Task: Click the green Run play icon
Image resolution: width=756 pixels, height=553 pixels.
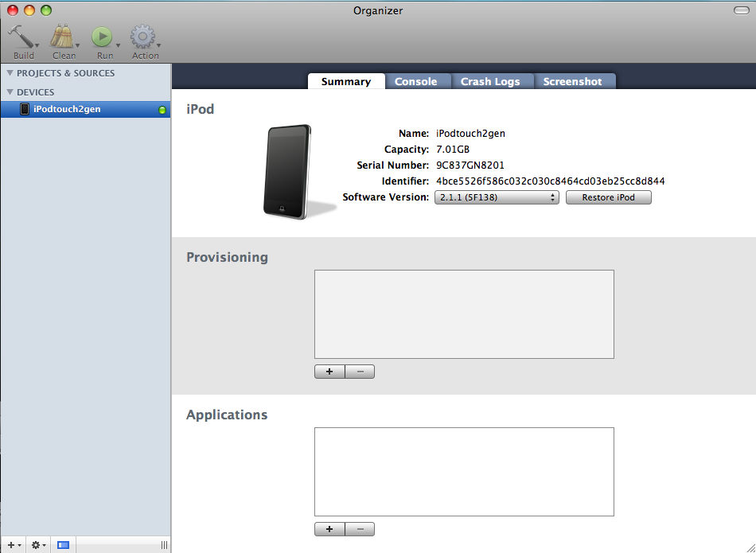Action: pyautogui.click(x=102, y=37)
